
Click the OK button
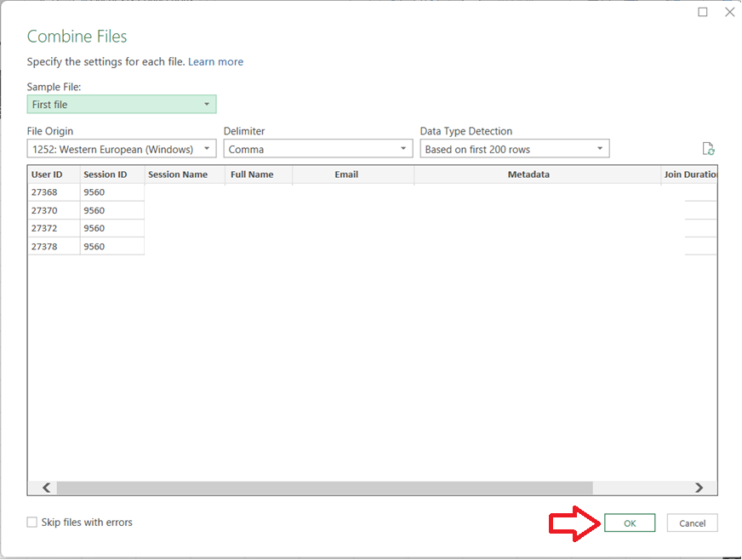[x=630, y=523]
